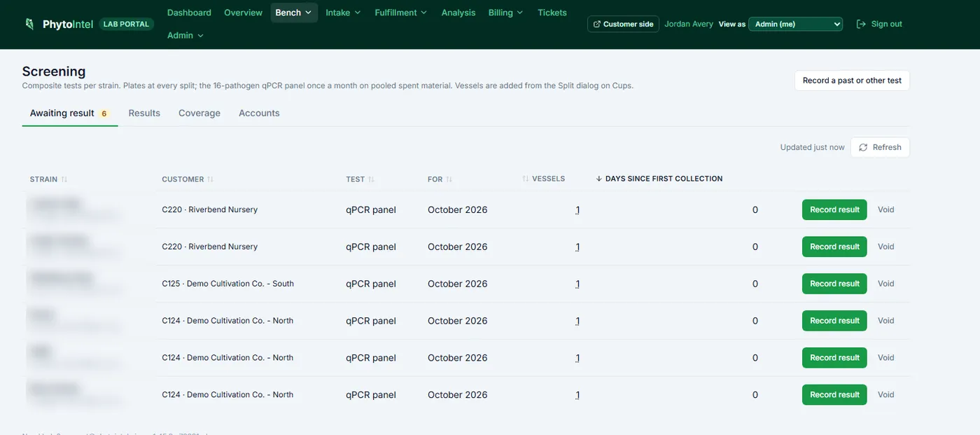Click the Screening page heading
This screenshot has width=980, height=435.
[x=54, y=71]
